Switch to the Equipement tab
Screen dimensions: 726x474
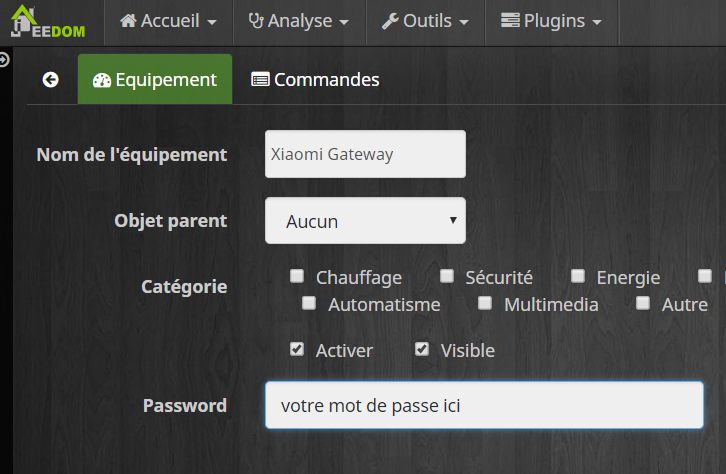click(155, 80)
